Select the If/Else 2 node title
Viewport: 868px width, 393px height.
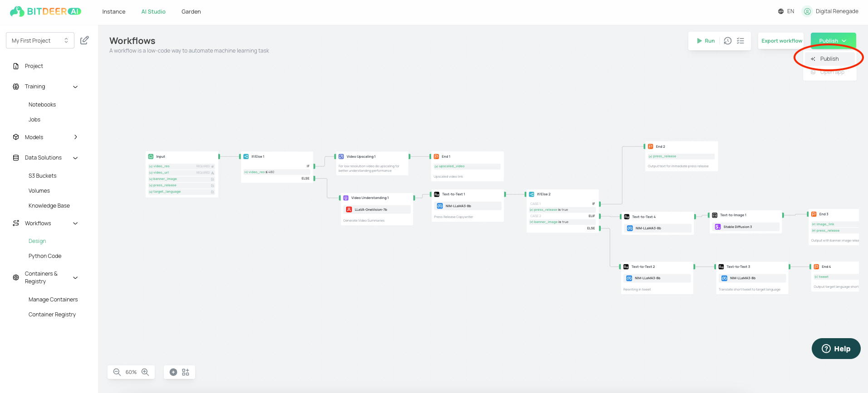pyautogui.click(x=544, y=194)
